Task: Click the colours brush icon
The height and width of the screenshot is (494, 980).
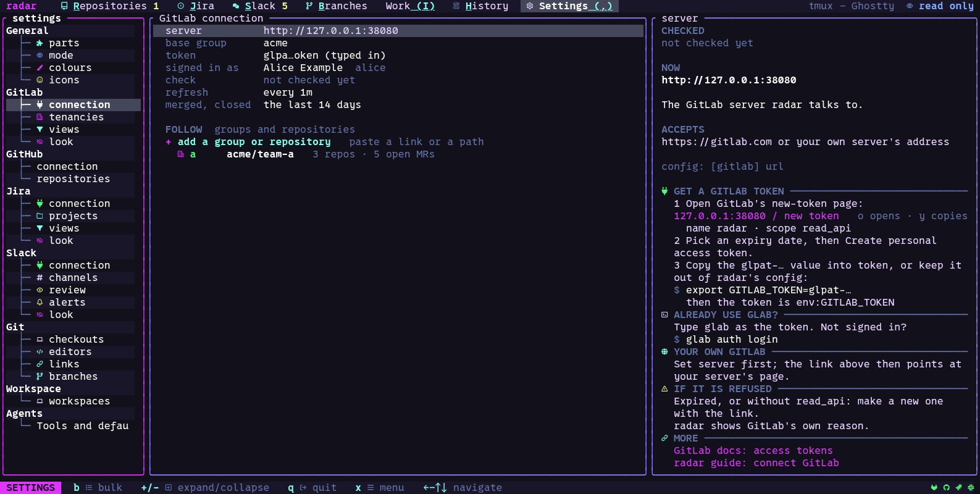Action: (x=40, y=68)
